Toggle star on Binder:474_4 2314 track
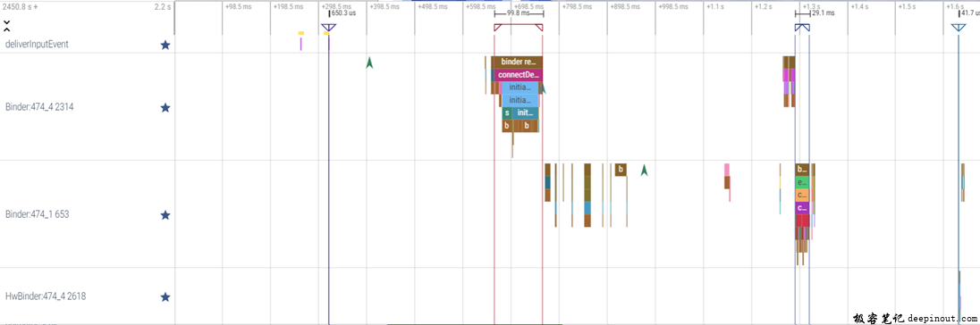 click(x=165, y=107)
